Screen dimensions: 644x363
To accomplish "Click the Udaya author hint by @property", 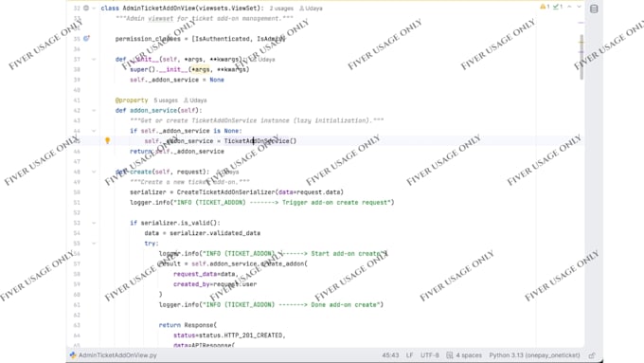I will [195, 100].
